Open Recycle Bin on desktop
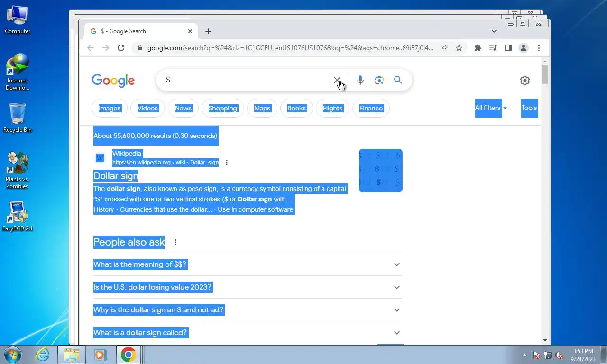 (18, 118)
